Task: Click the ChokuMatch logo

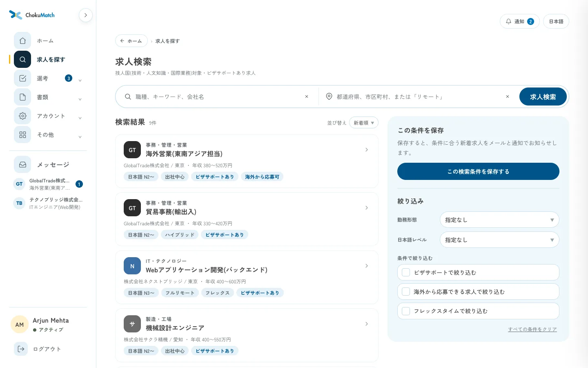Action: click(x=32, y=15)
